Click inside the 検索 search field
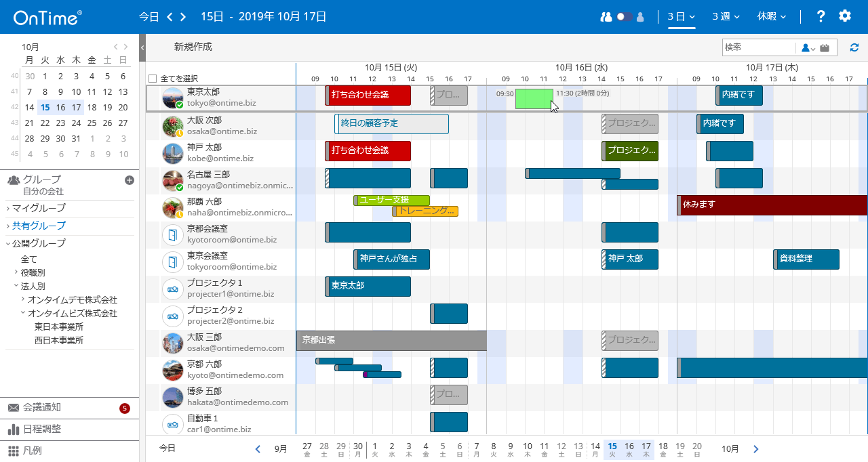The height and width of the screenshot is (462, 868). (x=758, y=47)
